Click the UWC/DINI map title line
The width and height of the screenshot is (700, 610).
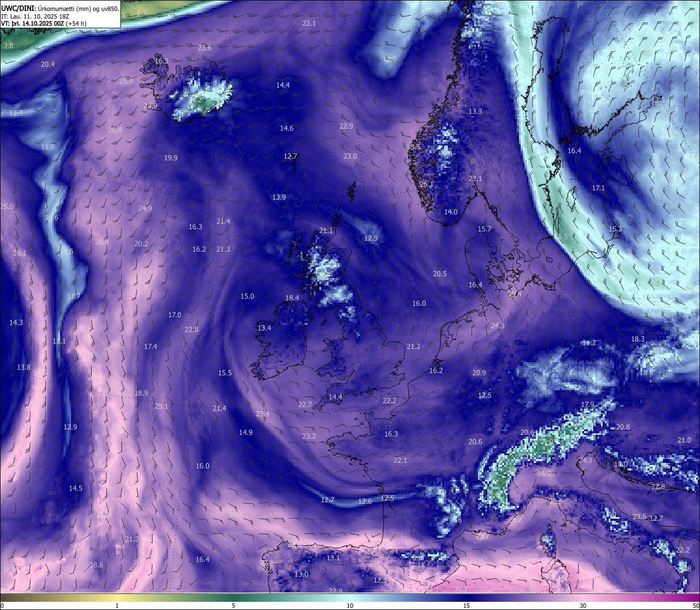[x=60, y=8]
